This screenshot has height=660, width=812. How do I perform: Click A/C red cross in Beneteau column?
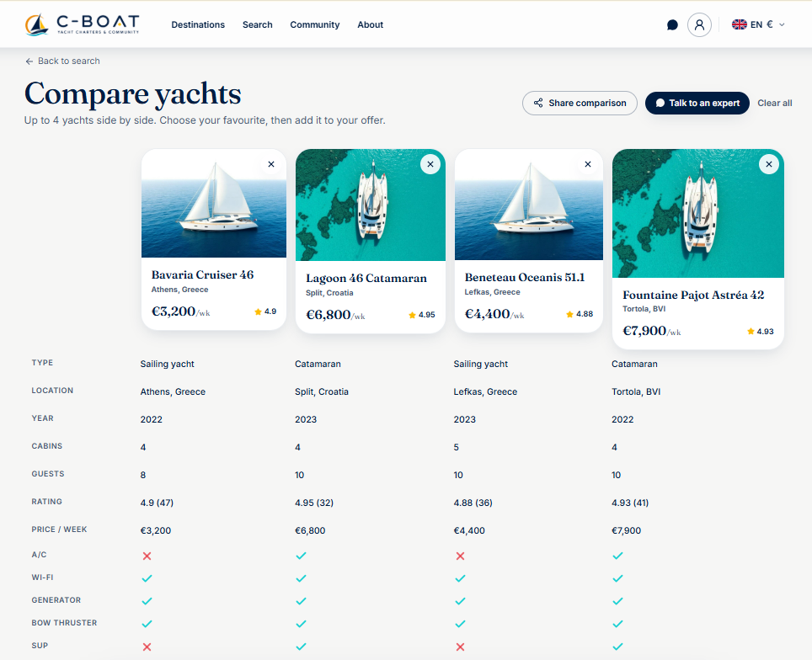click(461, 556)
